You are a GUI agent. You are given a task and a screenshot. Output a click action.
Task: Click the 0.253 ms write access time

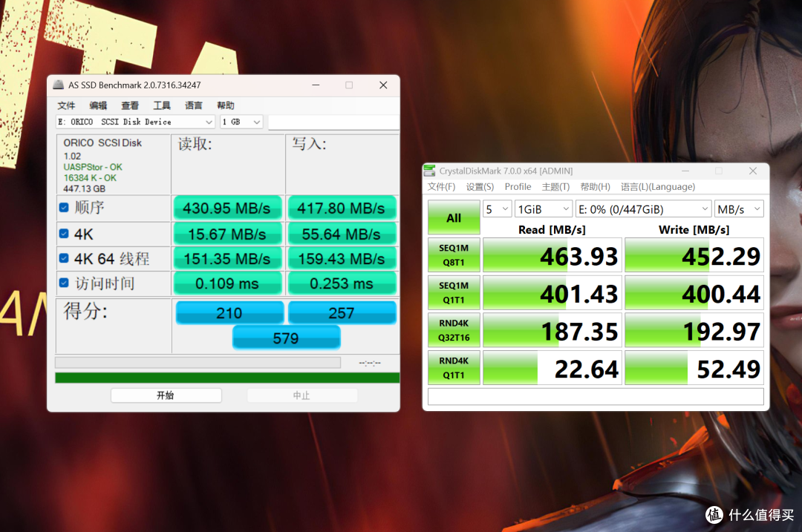pyautogui.click(x=342, y=283)
